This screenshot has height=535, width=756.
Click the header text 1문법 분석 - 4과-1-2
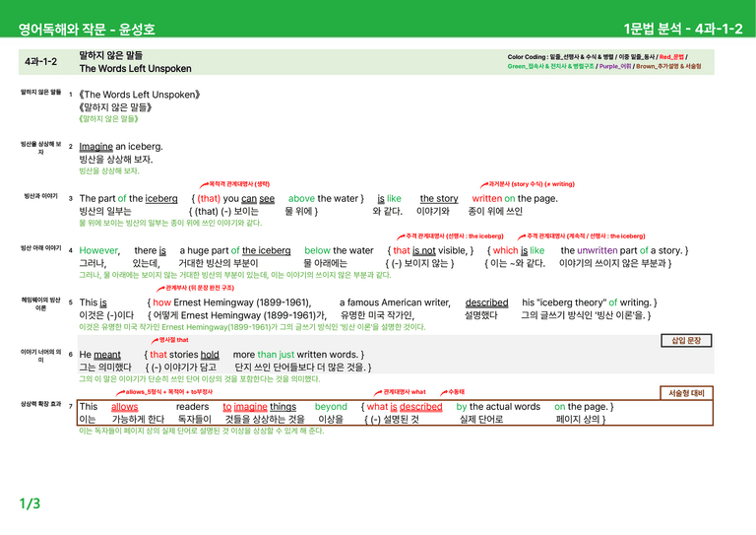(683, 29)
